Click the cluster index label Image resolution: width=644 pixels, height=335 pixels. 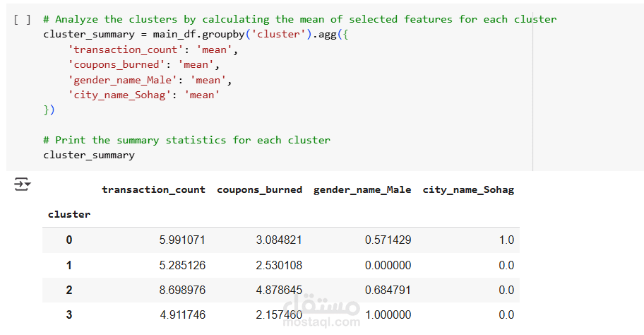coord(69,214)
